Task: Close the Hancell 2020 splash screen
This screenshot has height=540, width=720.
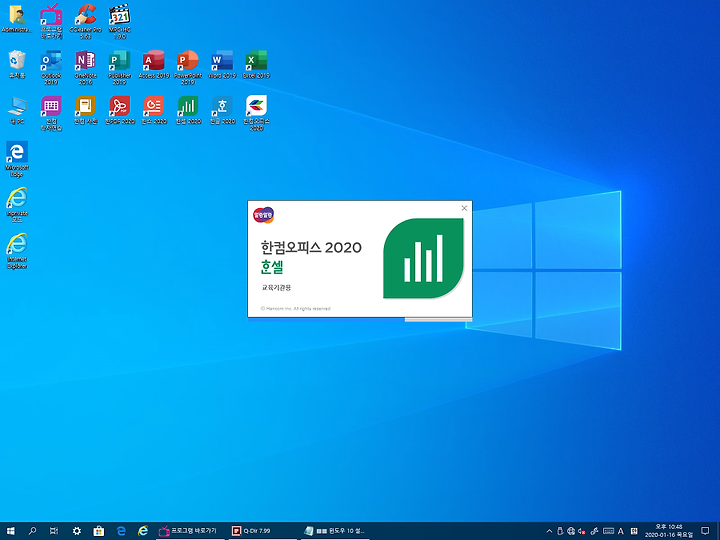Action: coord(464,208)
